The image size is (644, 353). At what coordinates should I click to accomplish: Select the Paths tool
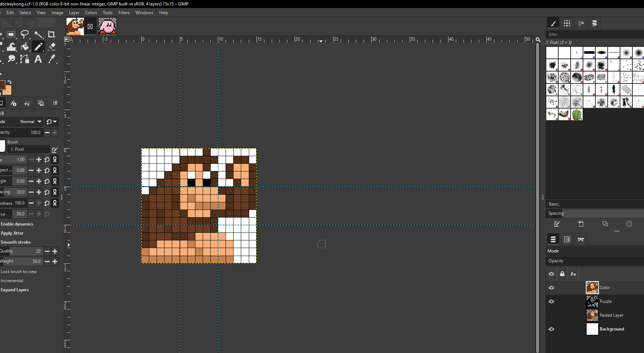[x=25, y=59]
